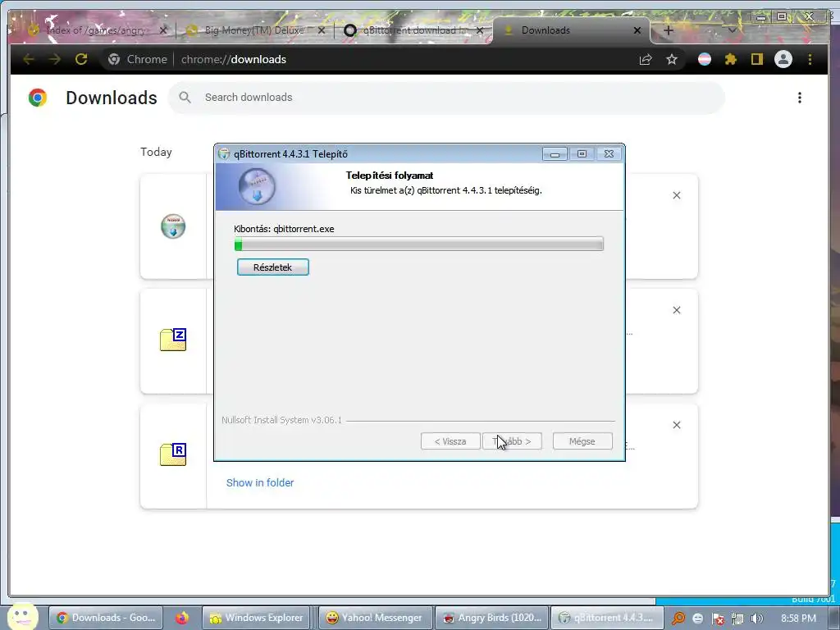Focus the Search downloads field
840x630 pixels.
[447, 98]
